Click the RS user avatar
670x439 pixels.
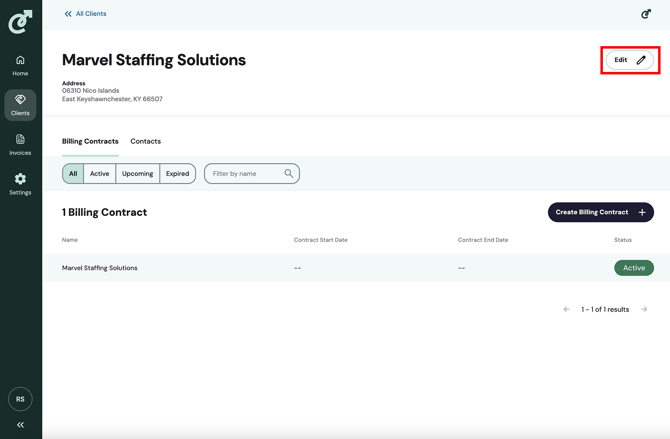pyautogui.click(x=20, y=399)
